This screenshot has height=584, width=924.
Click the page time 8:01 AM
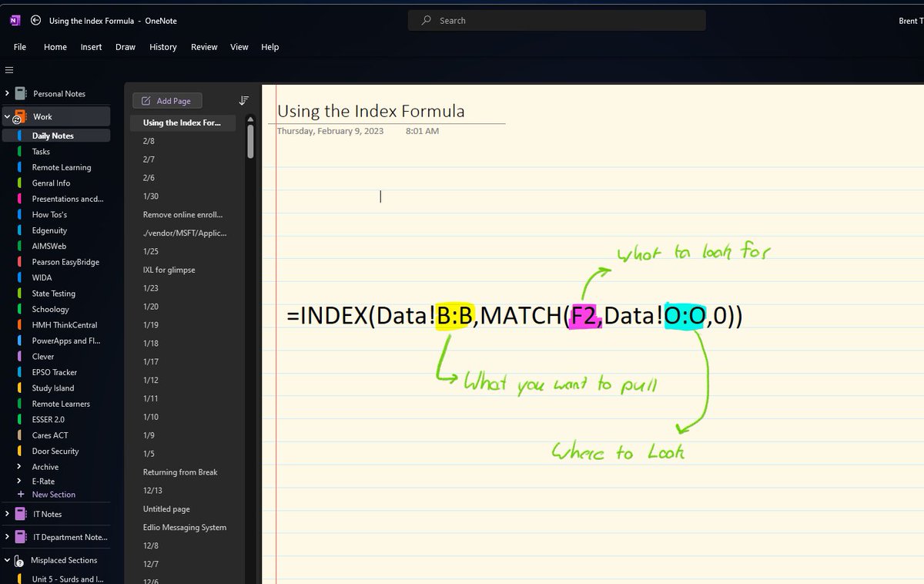[x=422, y=131]
